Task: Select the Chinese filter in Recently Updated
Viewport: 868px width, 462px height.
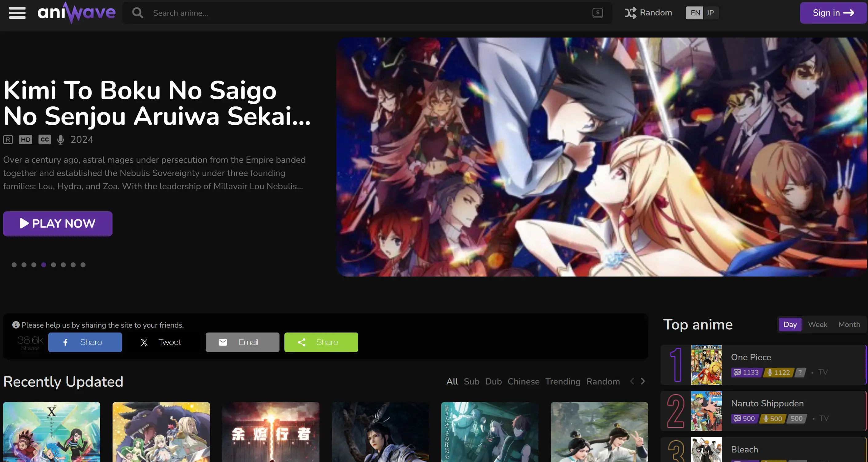Action: point(523,381)
